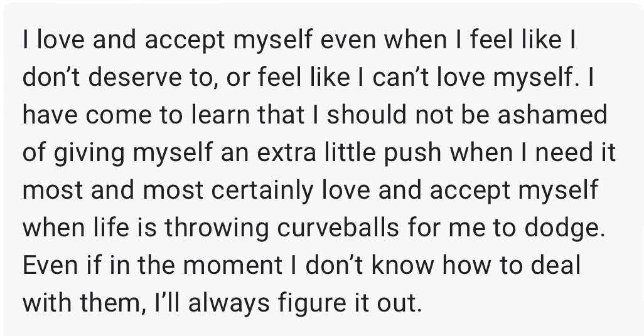Viewport: 644px width, 336px height.
Task: Place cursor on the word 'moment'
Action: [232, 265]
